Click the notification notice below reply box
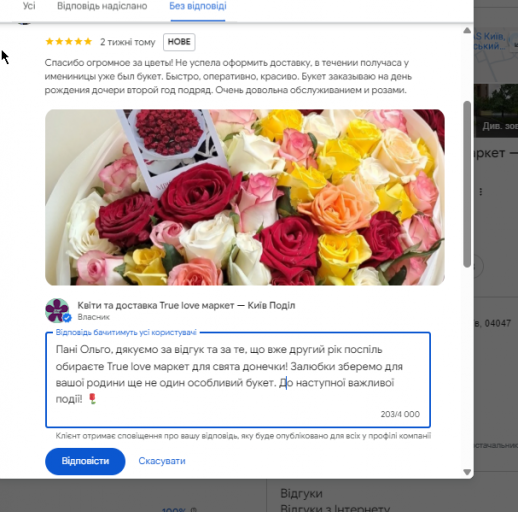 click(x=243, y=436)
